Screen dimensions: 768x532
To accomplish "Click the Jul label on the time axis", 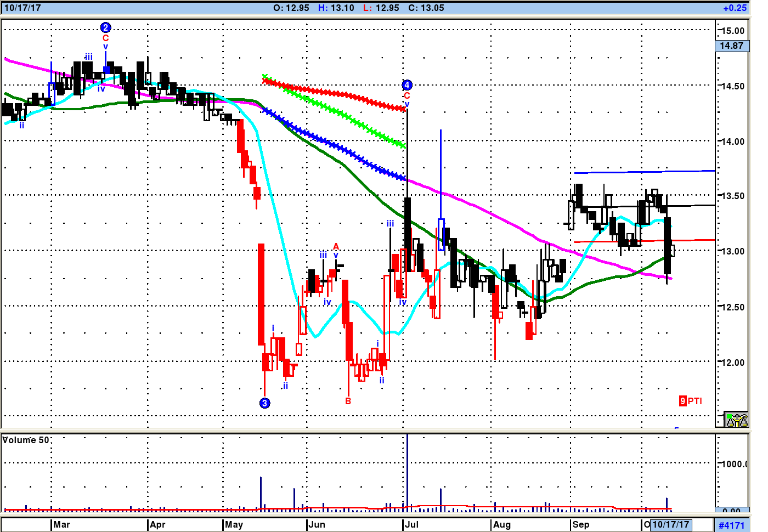I will click(x=411, y=525).
